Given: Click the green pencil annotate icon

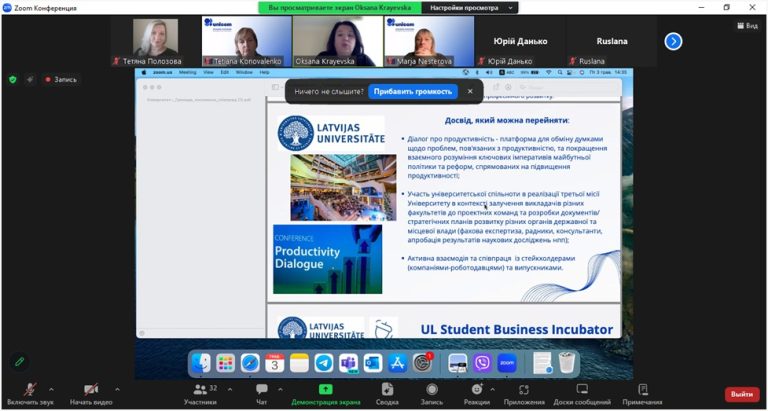Looking at the screenshot, I should [x=20, y=362].
